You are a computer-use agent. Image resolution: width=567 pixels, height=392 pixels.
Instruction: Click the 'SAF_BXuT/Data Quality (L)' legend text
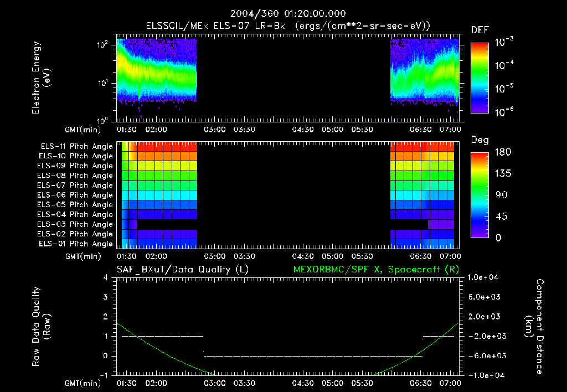(x=183, y=270)
